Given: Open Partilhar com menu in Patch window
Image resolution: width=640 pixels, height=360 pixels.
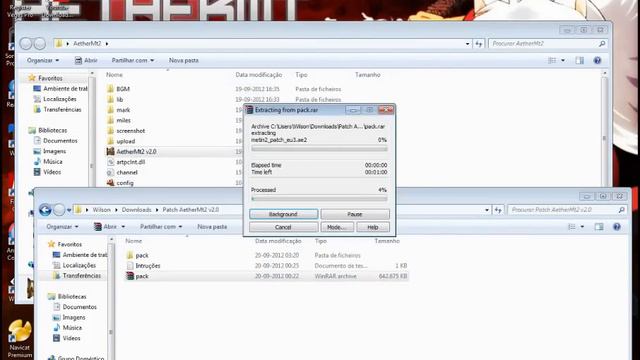Looking at the screenshot, I should click(161, 227).
